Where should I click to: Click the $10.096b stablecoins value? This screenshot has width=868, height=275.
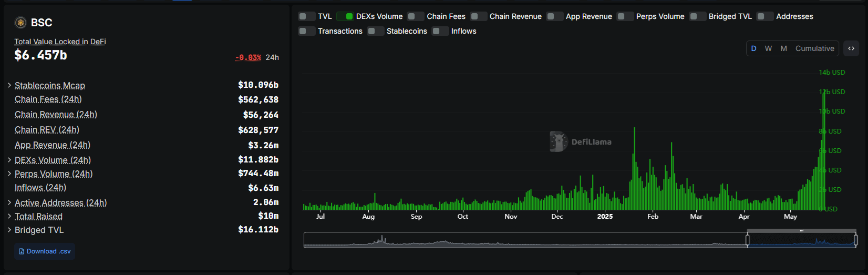tap(258, 85)
